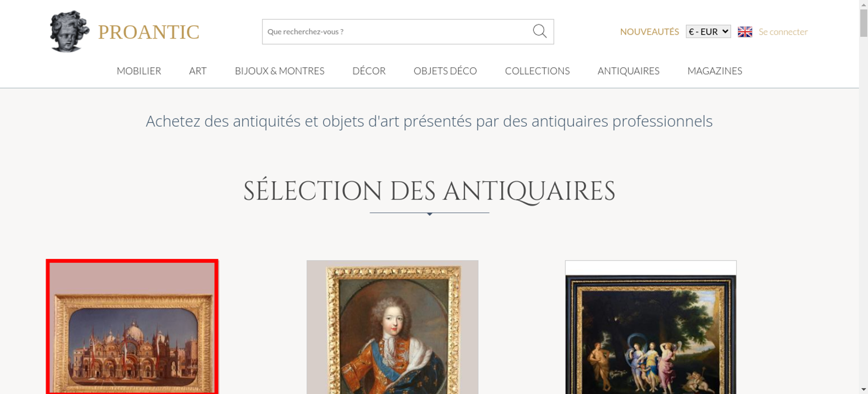Click the Proantic cherub head logo
The height and width of the screenshot is (394, 868).
[x=69, y=31]
